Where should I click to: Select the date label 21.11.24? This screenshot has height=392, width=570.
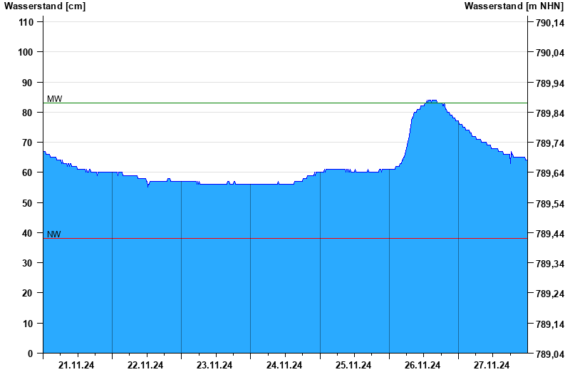76,365
